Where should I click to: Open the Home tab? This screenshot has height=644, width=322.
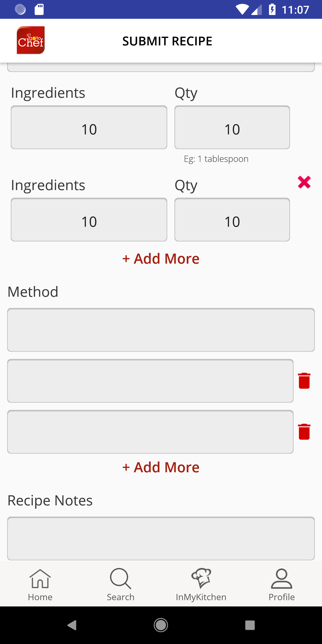(x=40, y=585)
